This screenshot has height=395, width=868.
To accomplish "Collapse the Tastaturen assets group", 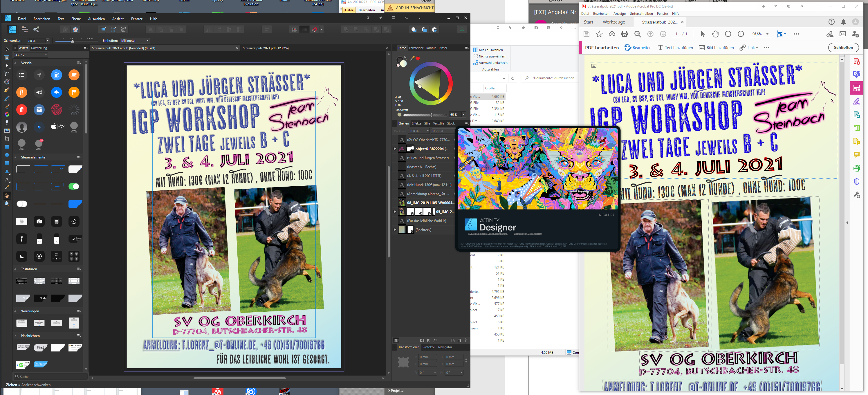I will [15, 269].
